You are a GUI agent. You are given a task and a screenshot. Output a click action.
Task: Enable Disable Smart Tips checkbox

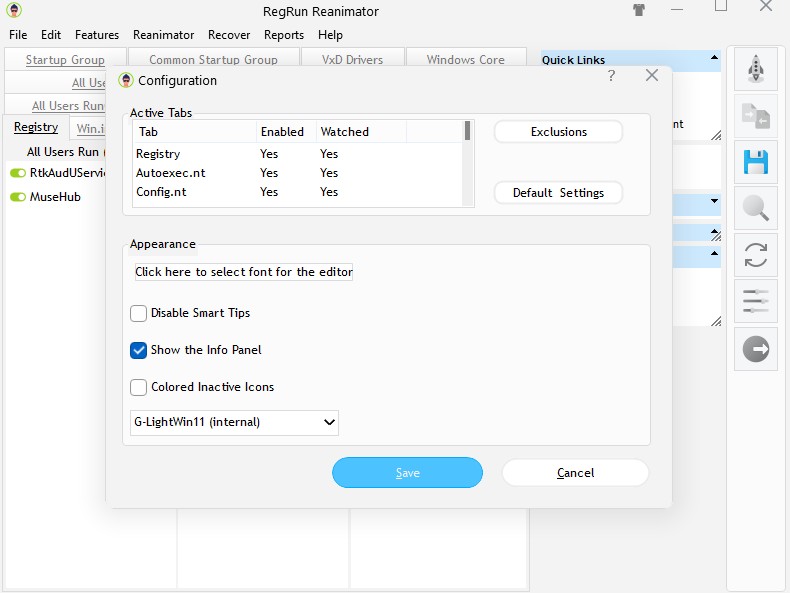(x=138, y=313)
